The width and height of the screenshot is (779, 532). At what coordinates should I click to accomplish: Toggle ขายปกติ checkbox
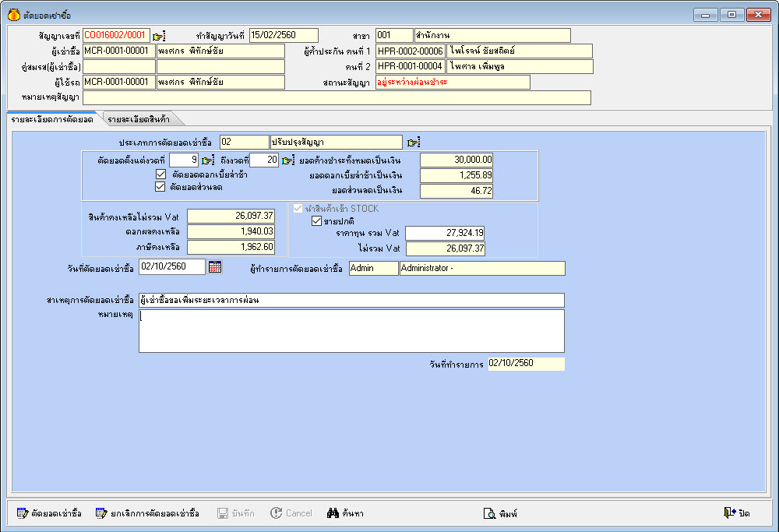click(316, 221)
